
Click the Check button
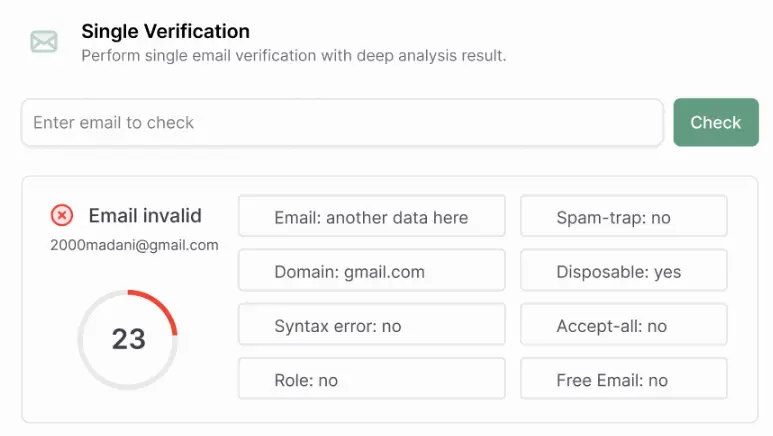pos(716,122)
